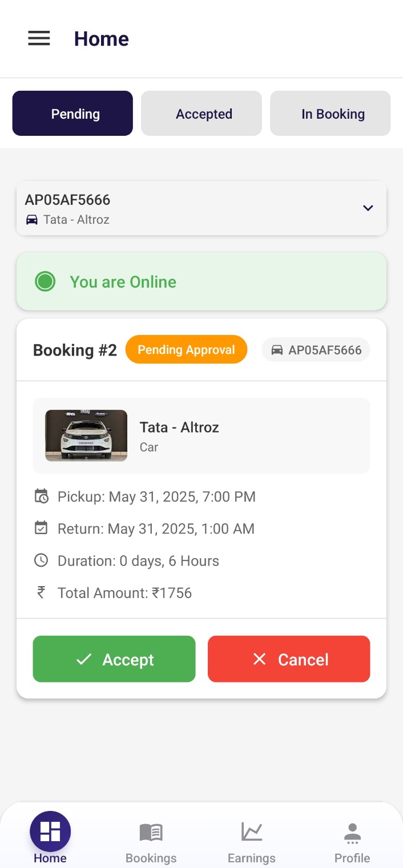Click the pickup calendar clock icon
Viewport: 403px width, 868px height.
click(41, 496)
